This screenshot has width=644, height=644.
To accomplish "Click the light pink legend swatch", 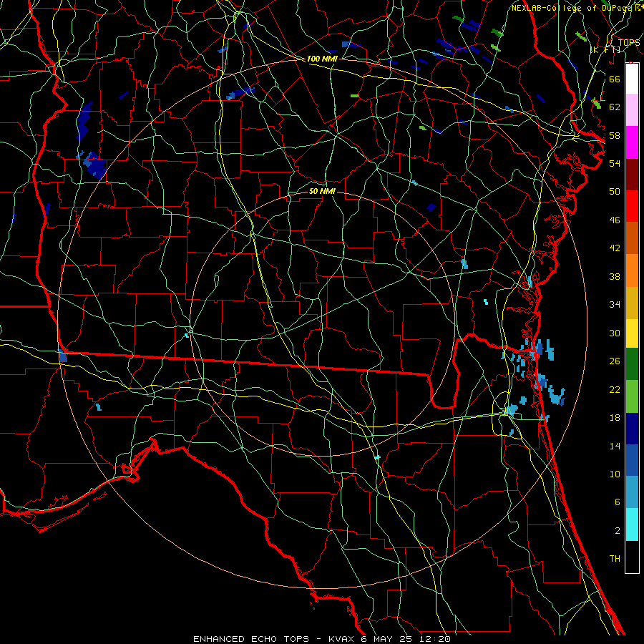I will tap(632, 110).
